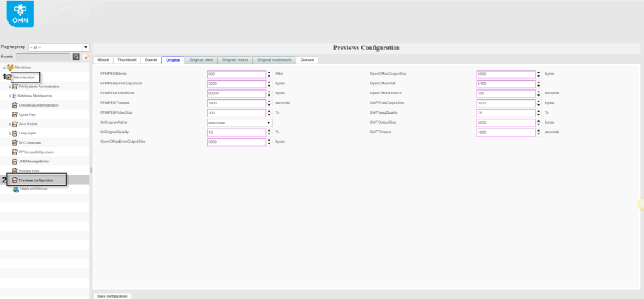This screenshot has height=299, width=644.
Task: Collapse the Mandators tree node
Action: coord(4,68)
